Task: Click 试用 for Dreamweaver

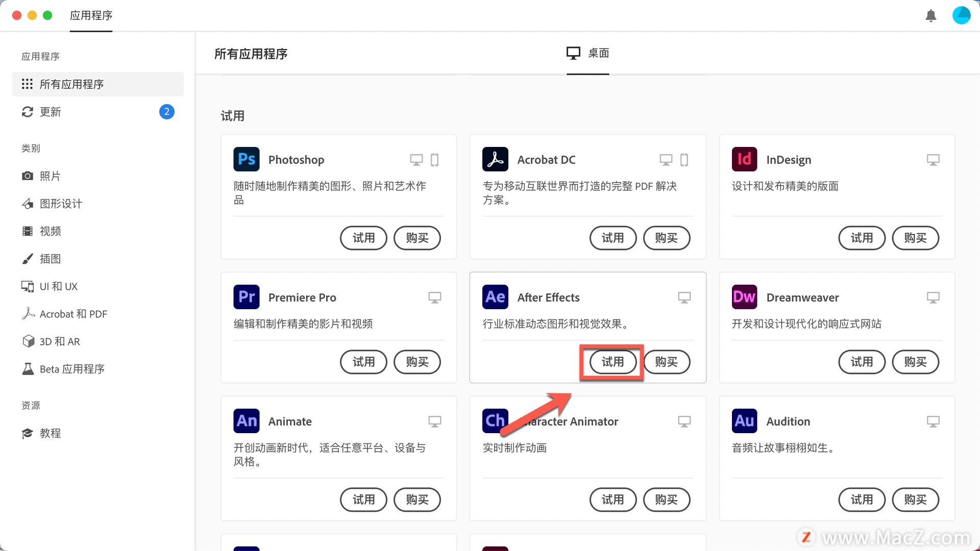Action: pos(862,362)
